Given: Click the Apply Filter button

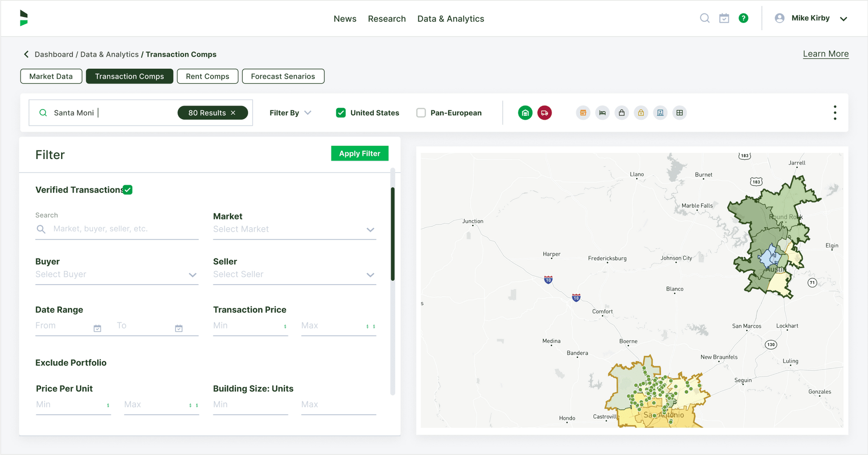Looking at the screenshot, I should (x=359, y=154).
